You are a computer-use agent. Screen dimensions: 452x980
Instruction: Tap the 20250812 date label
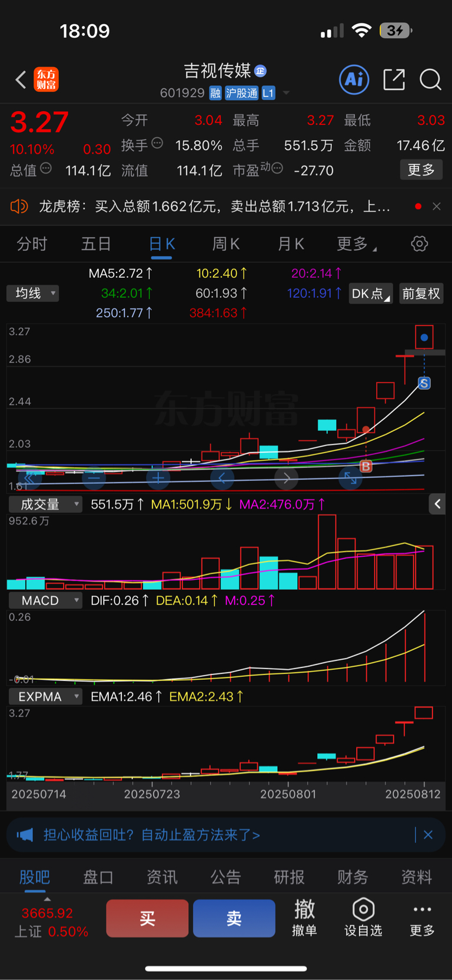pyautogui.click(x=413, y=794)
